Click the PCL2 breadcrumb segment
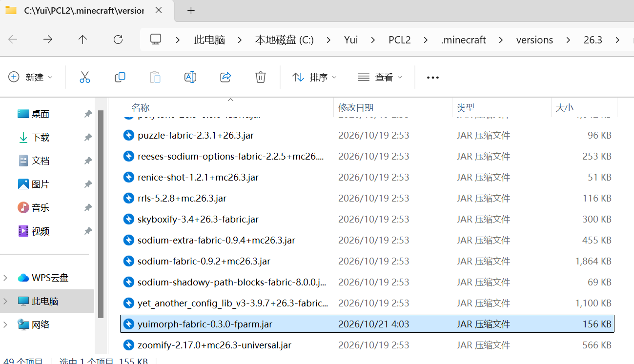 pos(400,40)
